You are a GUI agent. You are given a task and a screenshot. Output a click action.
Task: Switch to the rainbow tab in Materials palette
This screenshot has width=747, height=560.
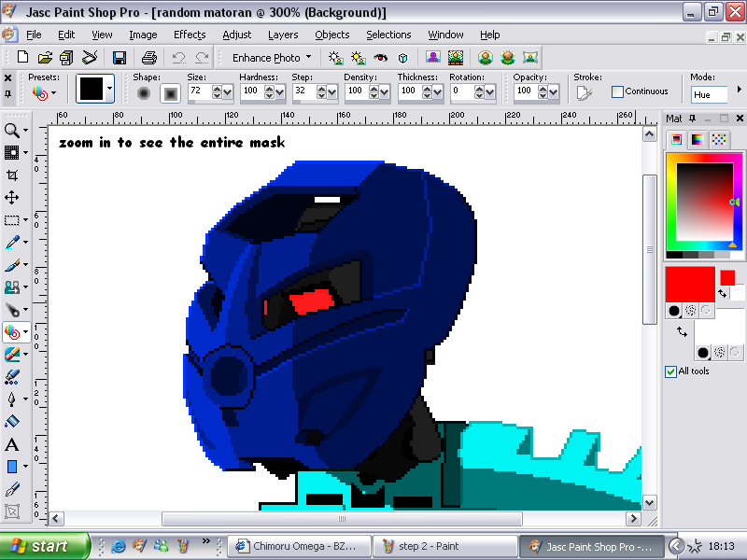coord(698,138)
